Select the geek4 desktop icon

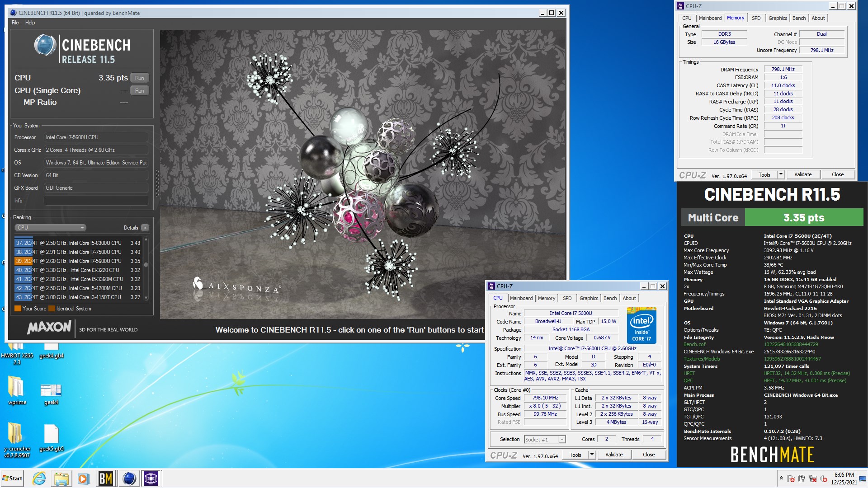51,394
